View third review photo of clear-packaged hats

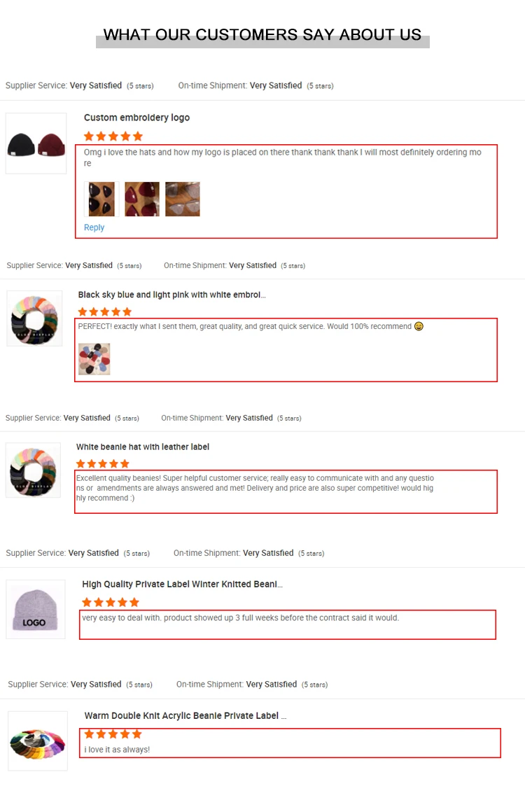[182, 199]
